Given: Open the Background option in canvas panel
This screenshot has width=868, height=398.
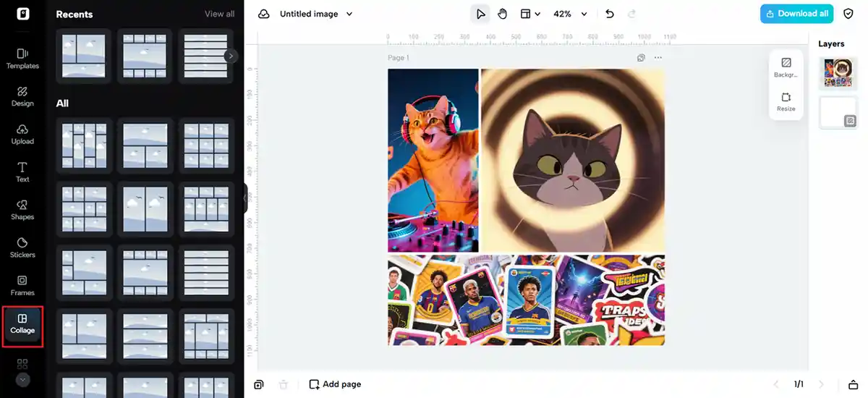Looking at the screenshot, I should click(786, 67).
